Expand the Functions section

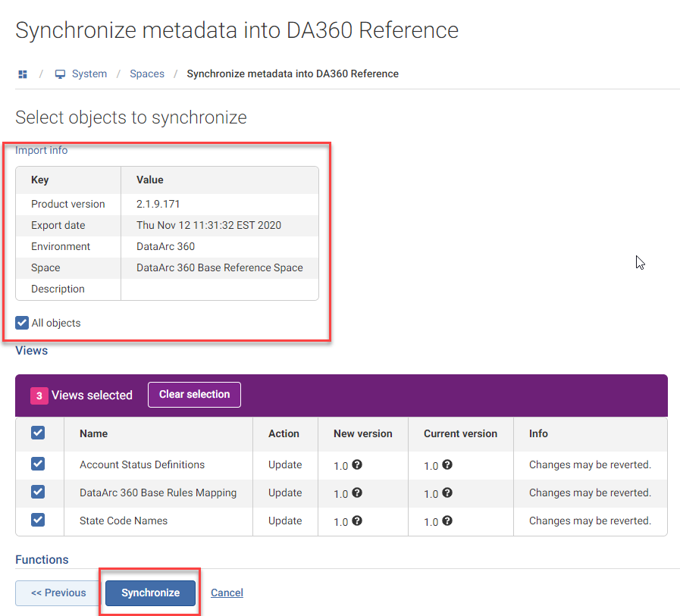click(x=42, y=560)
